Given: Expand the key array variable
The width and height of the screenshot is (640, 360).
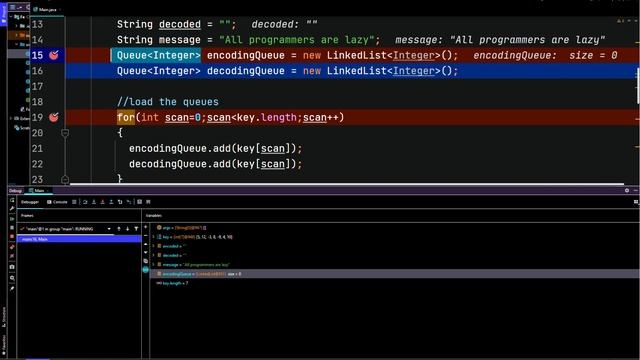Looking at the screenshot, I should pos(154,237).
